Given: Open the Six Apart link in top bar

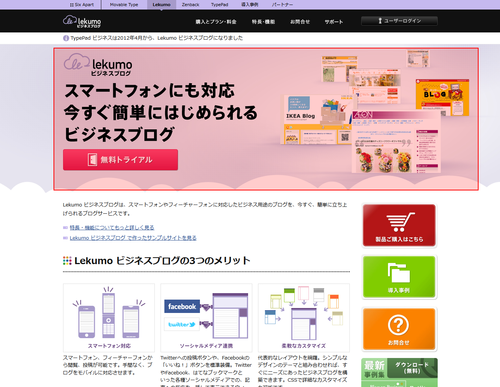Looking at the screenshot, I should point(82,5).
